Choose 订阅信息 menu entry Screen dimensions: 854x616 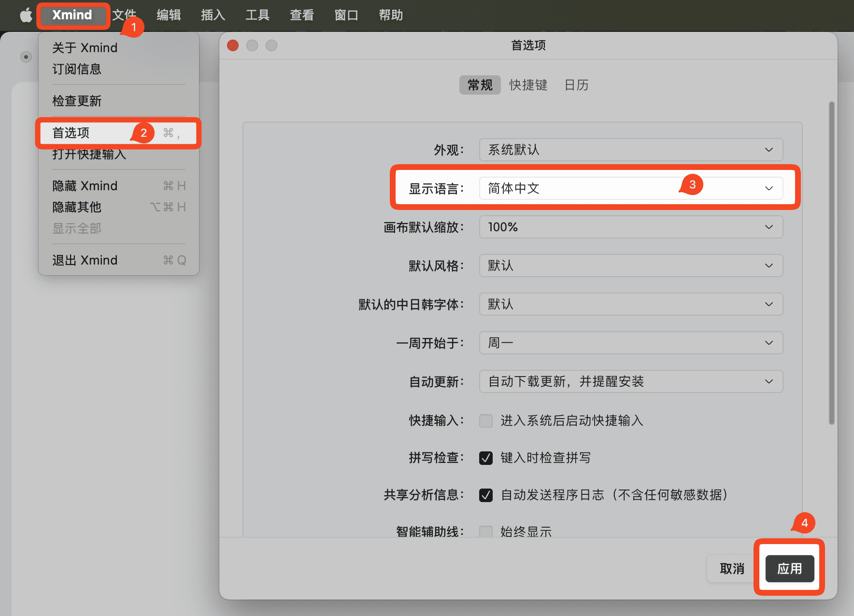coord(119,69)
